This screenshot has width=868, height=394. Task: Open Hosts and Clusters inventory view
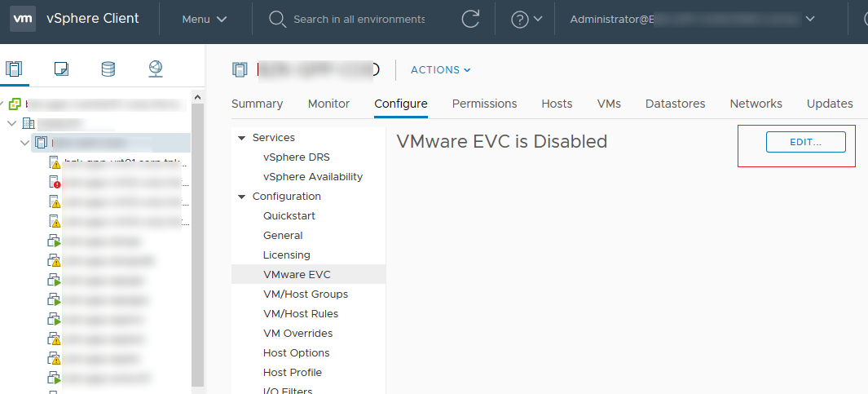pyautogui.click(x=14, y=69)
